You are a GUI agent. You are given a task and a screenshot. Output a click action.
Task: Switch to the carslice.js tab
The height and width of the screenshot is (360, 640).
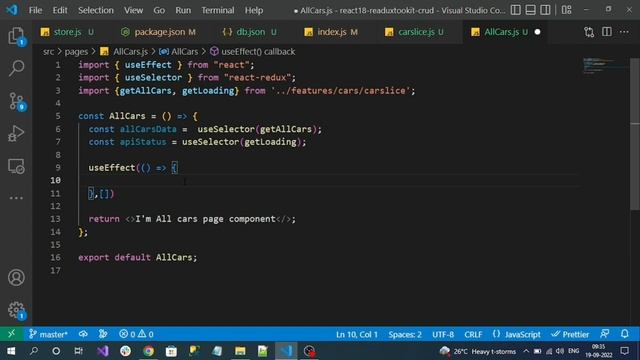tap(416, 32)
